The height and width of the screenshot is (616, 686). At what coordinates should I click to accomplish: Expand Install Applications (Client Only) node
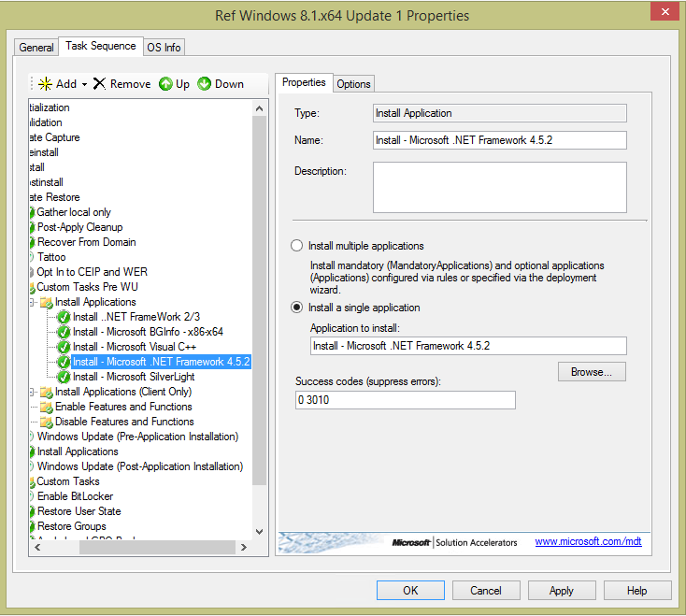click(x=33, y=392)
